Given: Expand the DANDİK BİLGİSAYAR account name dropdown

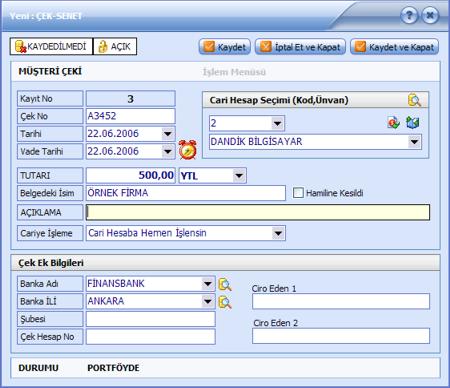Looking at the screenshot, I should [x=414, y=142].
